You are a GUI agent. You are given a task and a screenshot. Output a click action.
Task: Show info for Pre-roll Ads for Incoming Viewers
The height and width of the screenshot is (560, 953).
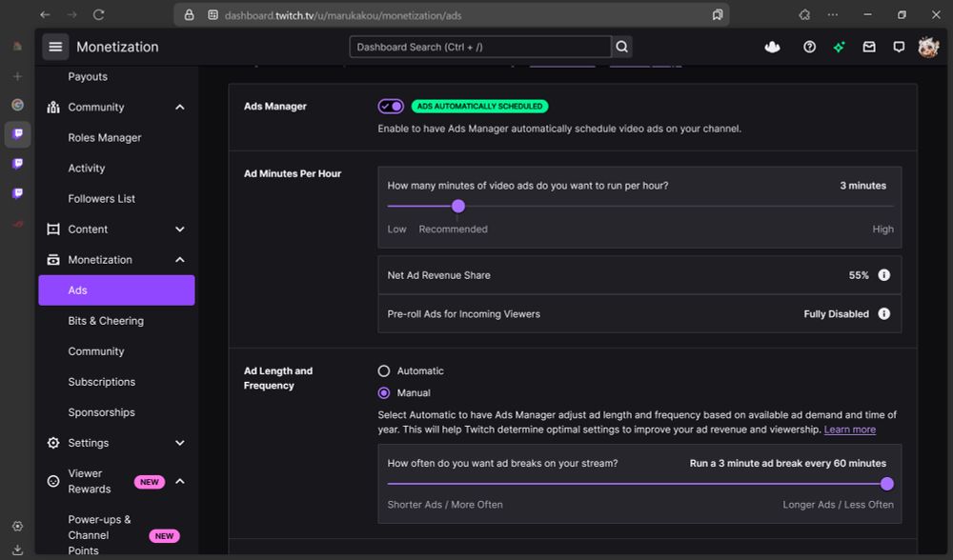884,314
